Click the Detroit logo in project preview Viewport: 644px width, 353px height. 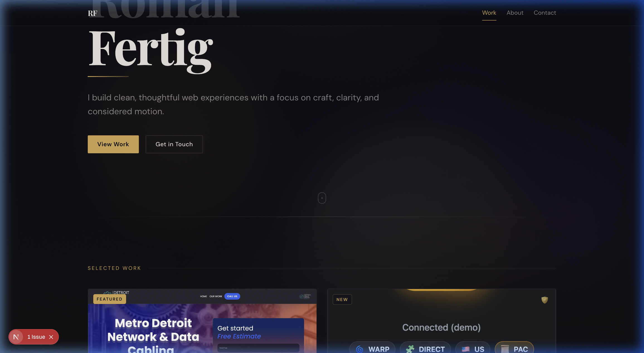click(116, 292)
